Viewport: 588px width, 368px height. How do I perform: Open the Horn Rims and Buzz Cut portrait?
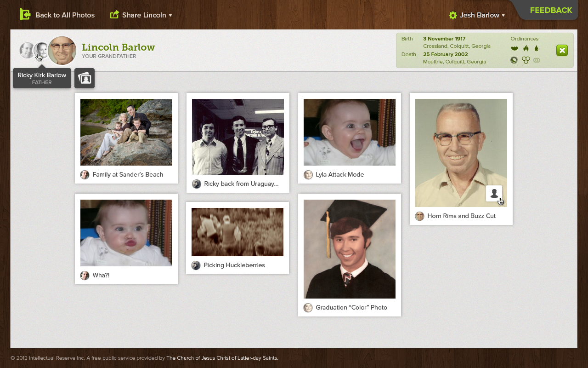(x=461, y=153)
